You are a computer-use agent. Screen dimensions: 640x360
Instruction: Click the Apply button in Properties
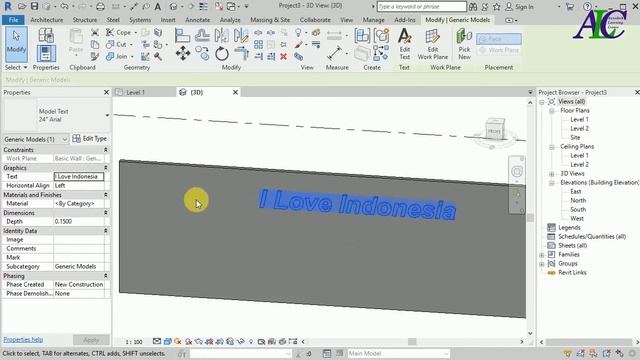91,340
